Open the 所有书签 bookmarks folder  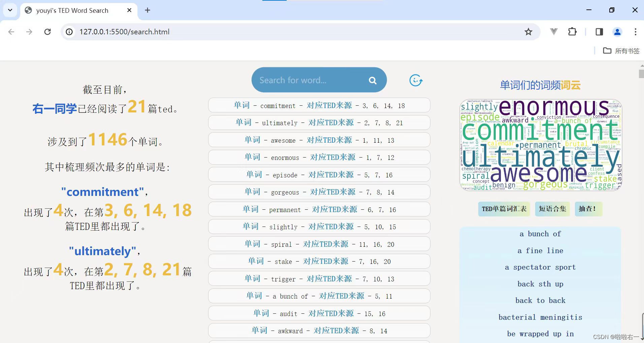point(621,51)
